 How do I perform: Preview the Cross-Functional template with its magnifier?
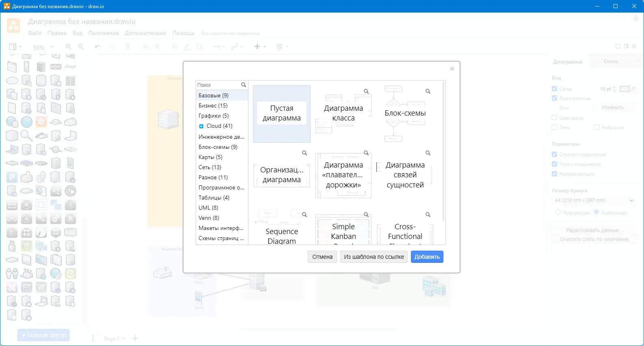point(428,215)
